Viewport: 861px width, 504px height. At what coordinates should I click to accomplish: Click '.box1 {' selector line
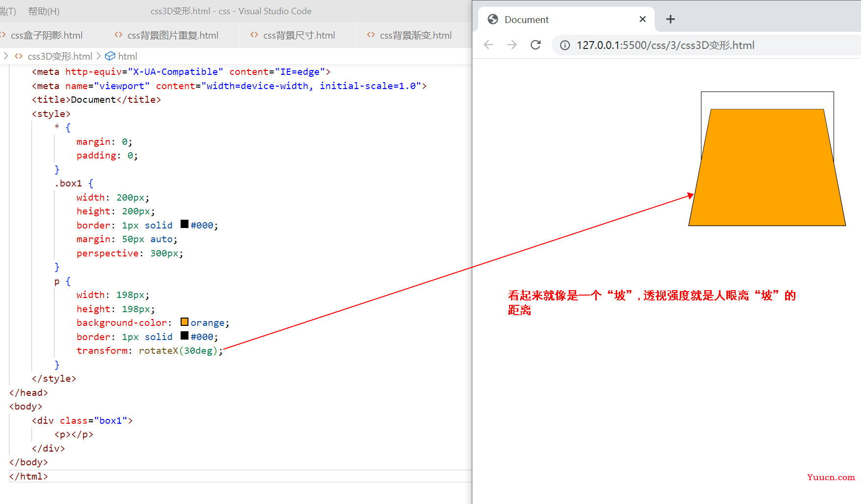pos(74,183)
